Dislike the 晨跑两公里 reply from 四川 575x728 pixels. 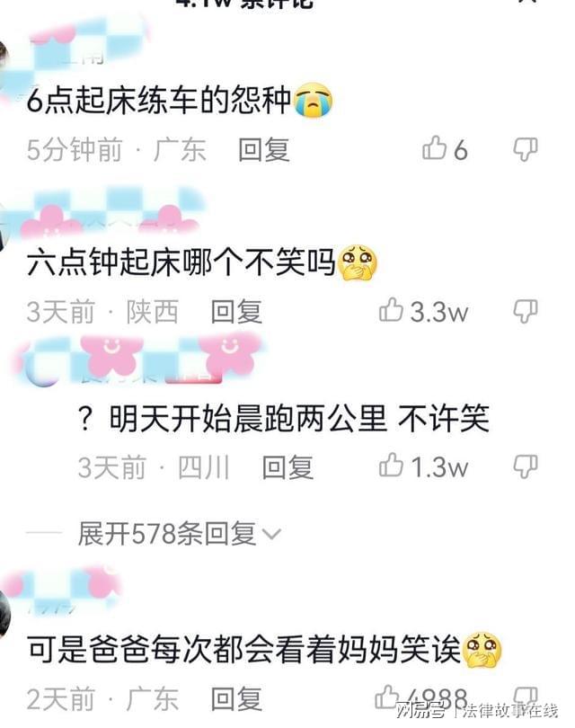tap(526, 466)
